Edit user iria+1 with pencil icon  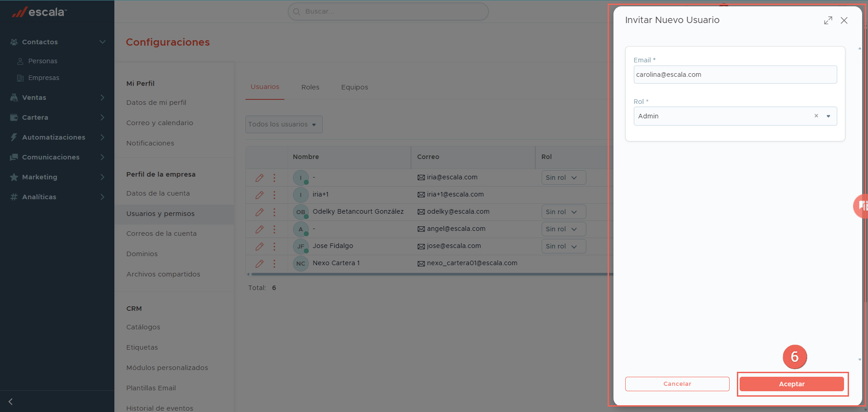click(x=259, y=195)
